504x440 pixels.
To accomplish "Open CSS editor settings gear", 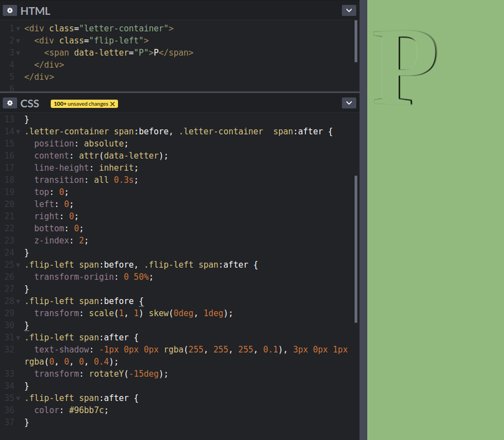I will tap(10, 103).
